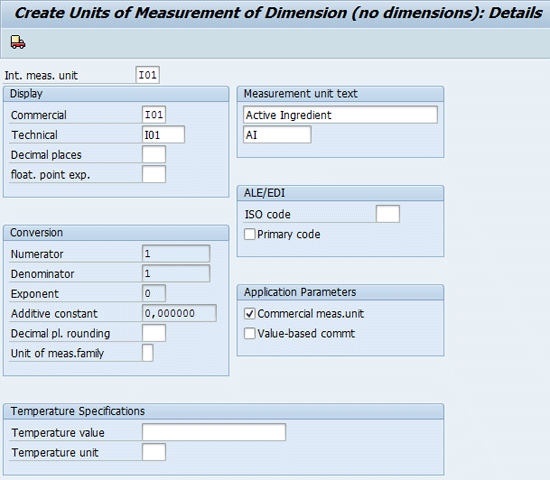Viewport: 550px width, 480px height.
Task: Click the Commercial display field
Action: coord(154,115)
